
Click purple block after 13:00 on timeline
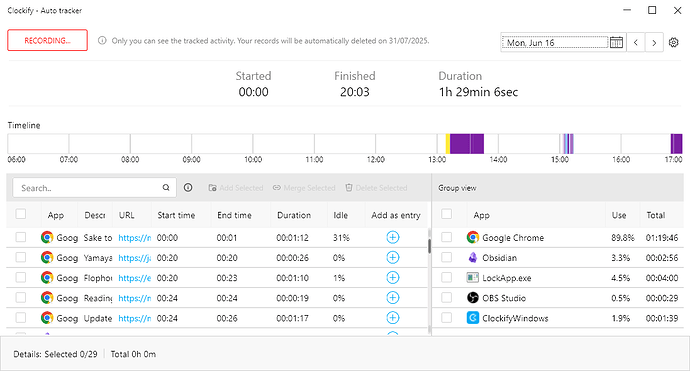[466, 144]
